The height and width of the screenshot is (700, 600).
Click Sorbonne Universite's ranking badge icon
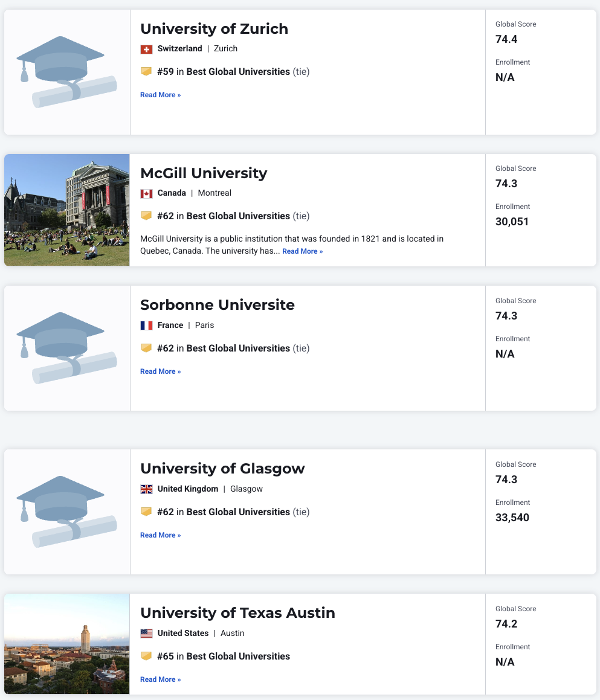coord(146,348)
